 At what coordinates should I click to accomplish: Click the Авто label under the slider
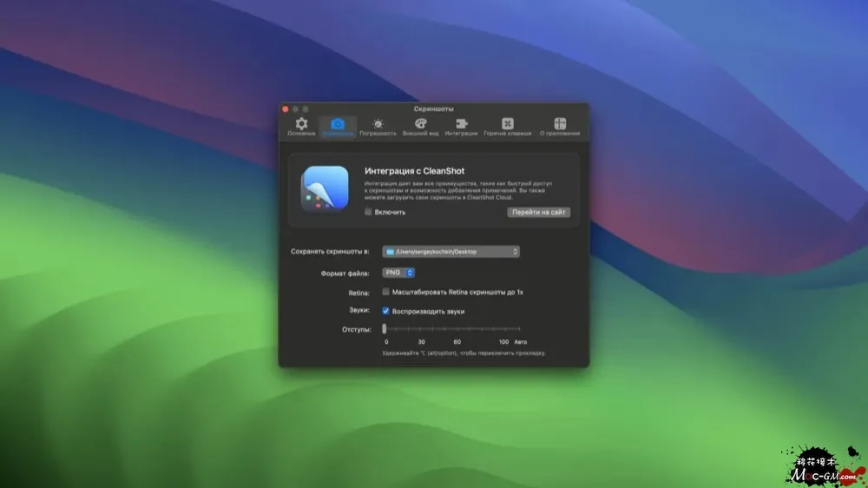click(x=520, y=342)
